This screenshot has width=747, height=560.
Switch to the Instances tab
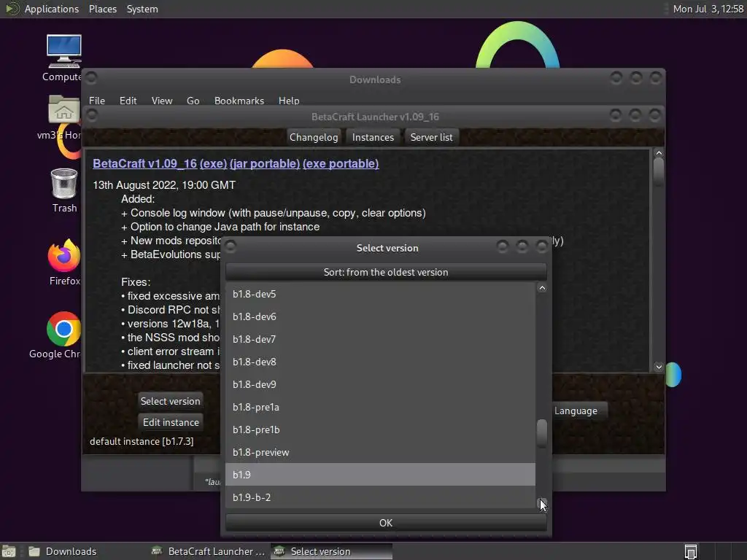(373, 137)
